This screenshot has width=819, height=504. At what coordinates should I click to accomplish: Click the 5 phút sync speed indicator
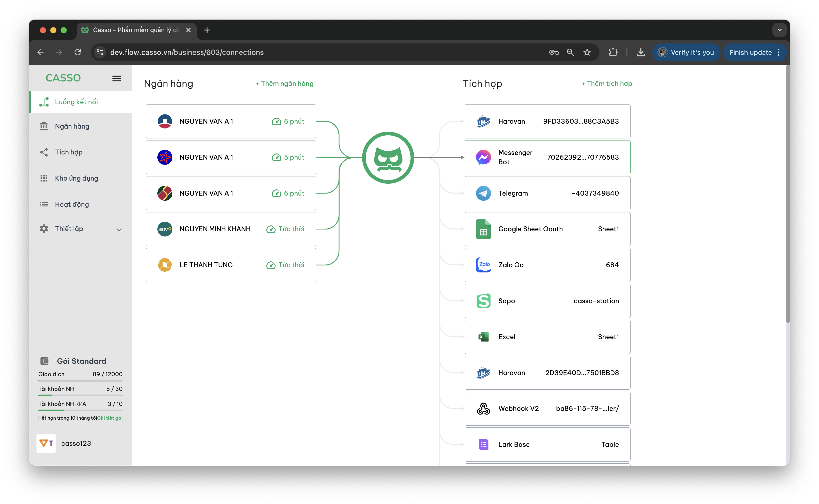(288, 157)
